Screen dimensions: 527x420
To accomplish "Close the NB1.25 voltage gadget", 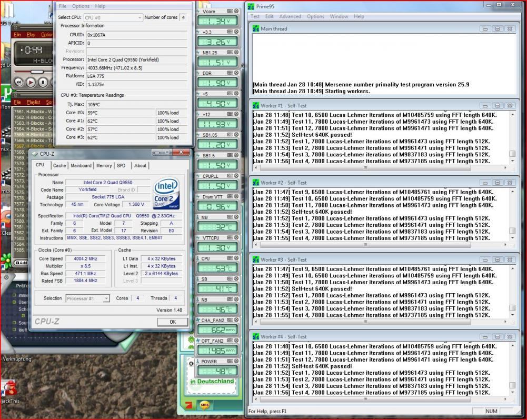I will pos(236,52).
